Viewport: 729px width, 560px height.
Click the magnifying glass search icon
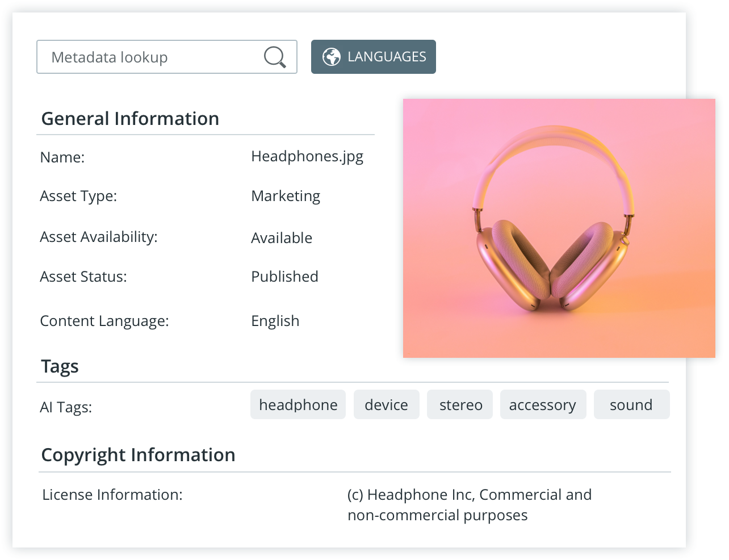pos(275,57)
